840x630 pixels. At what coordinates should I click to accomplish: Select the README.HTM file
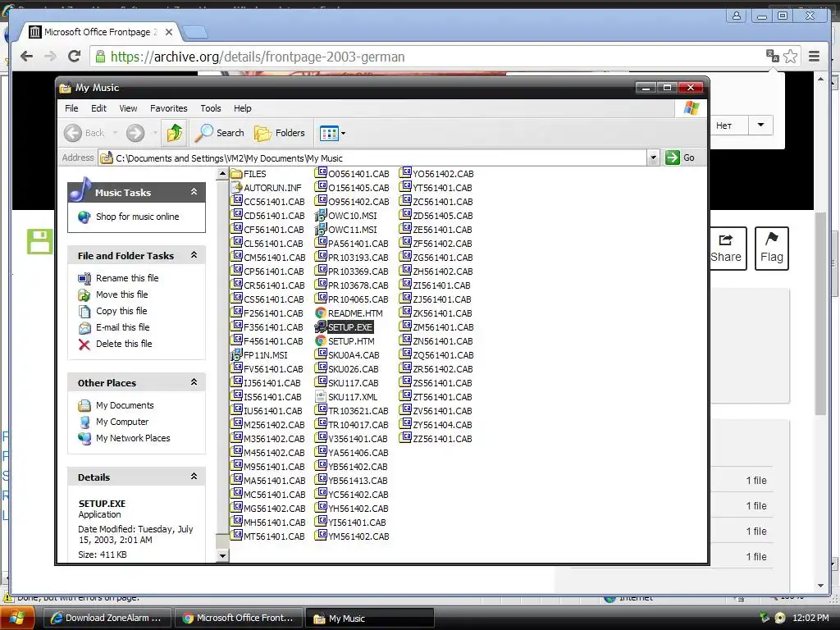[349, 313]
